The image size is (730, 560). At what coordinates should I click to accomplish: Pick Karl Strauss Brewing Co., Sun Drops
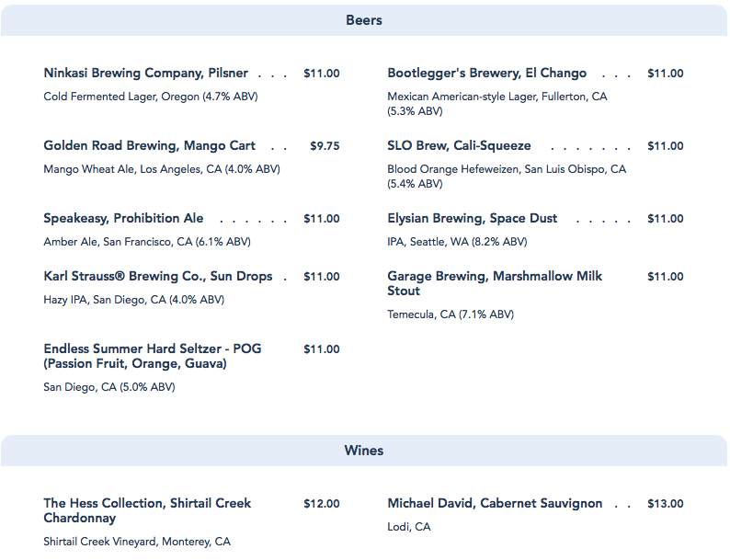click(x=157, y=277)
